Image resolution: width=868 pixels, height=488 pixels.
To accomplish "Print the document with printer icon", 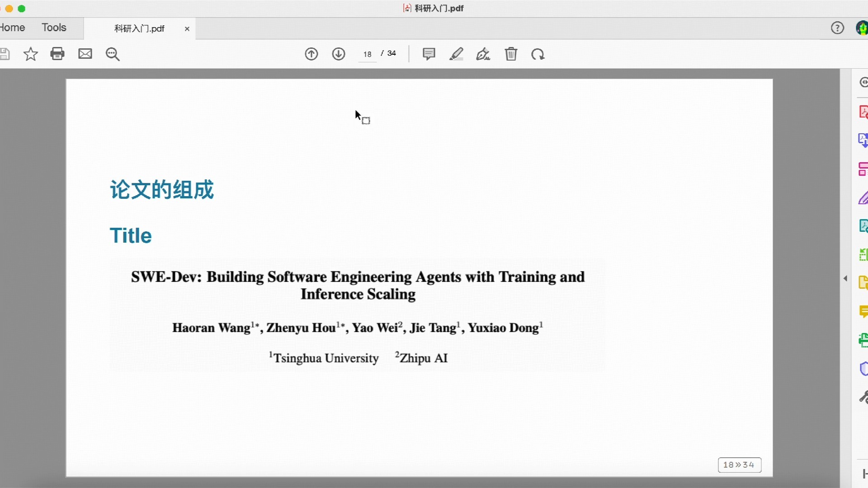I will (57, 54).
